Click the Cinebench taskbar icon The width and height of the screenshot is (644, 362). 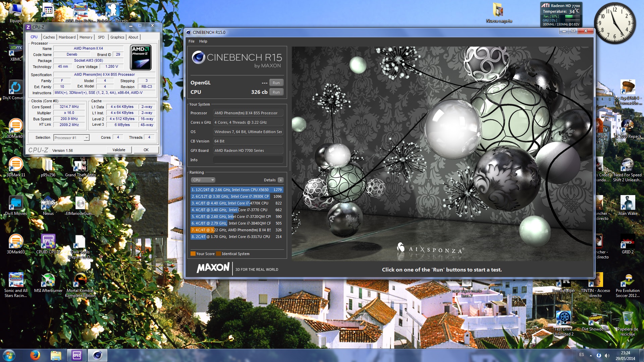(x=98, y=355)
